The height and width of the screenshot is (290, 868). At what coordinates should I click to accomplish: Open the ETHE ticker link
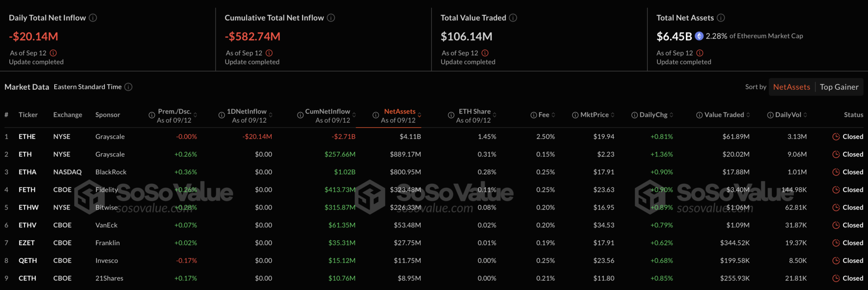[x=27, y=137]
